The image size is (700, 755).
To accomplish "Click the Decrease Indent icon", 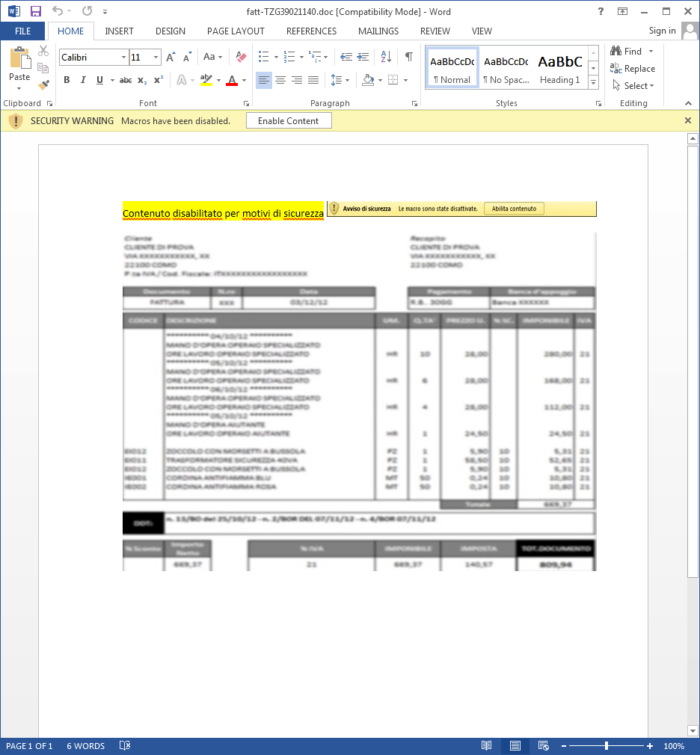I will (x=346, y=57).
